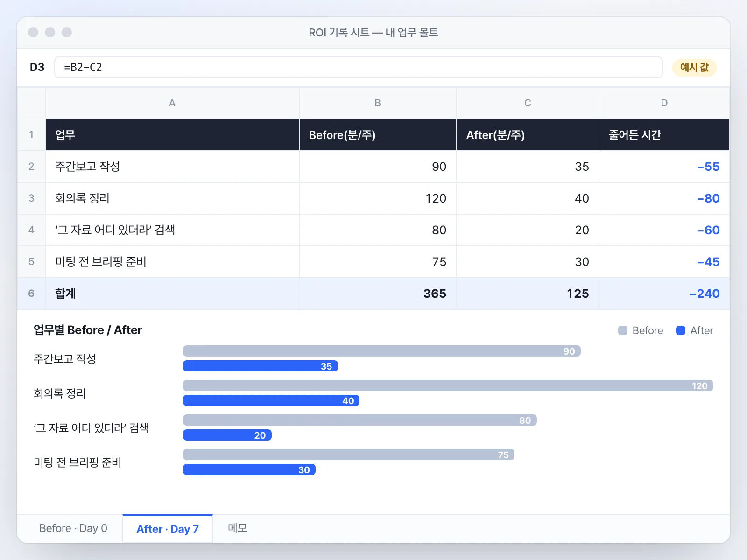Click After cell 35 in the table
747x560 pixels.
(x=528, y=167)
